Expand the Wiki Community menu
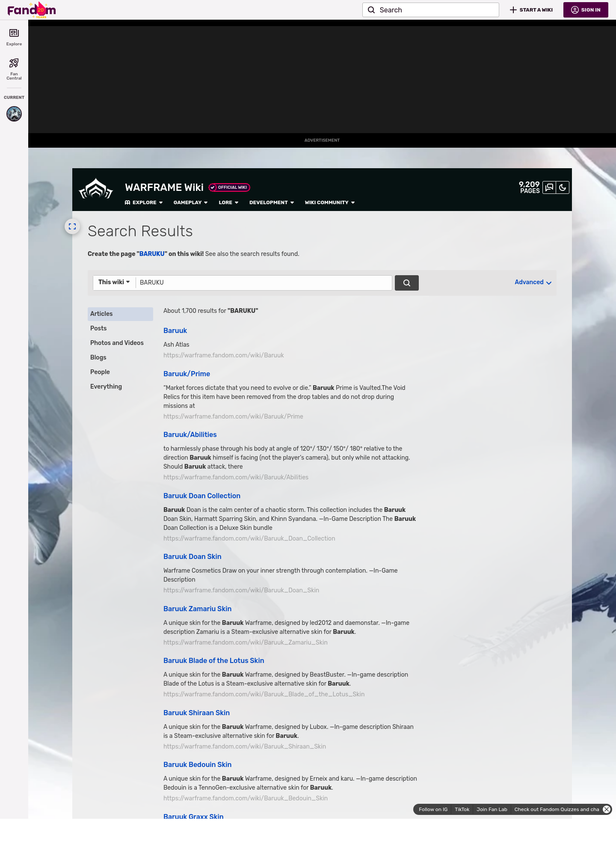616x856 pixels. pyautogui.click(x=330, y=202)
